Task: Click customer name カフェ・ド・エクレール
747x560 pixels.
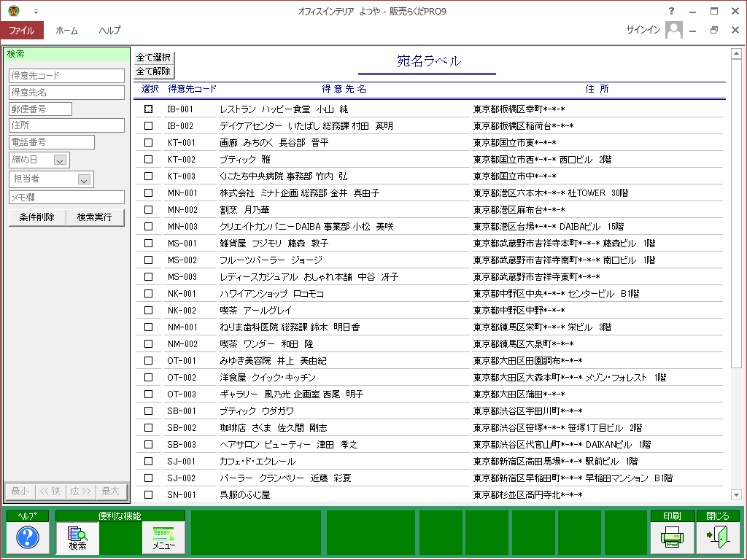Action: coord(258,462)
